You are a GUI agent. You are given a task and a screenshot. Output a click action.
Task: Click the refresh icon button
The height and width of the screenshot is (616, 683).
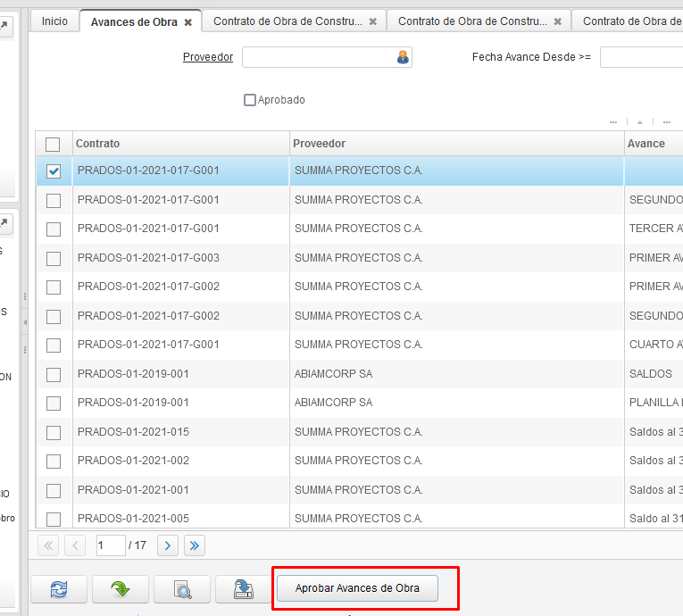click(x=59, y=588)
